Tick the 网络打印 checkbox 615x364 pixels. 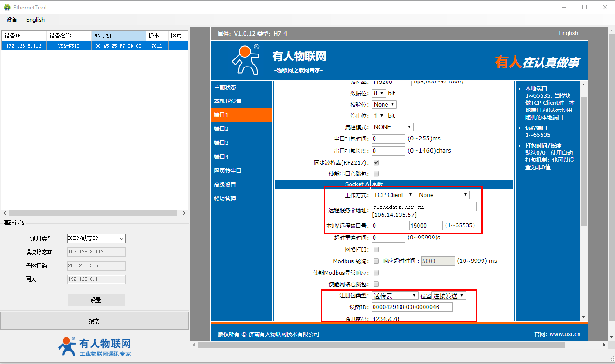tap(376, 249)
